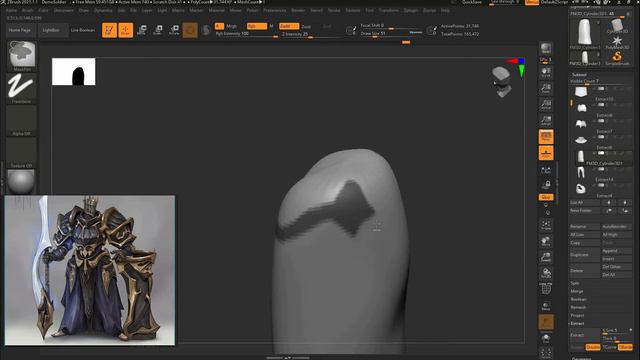Select the Rotate transform tool in top shelf

[174, 30]
